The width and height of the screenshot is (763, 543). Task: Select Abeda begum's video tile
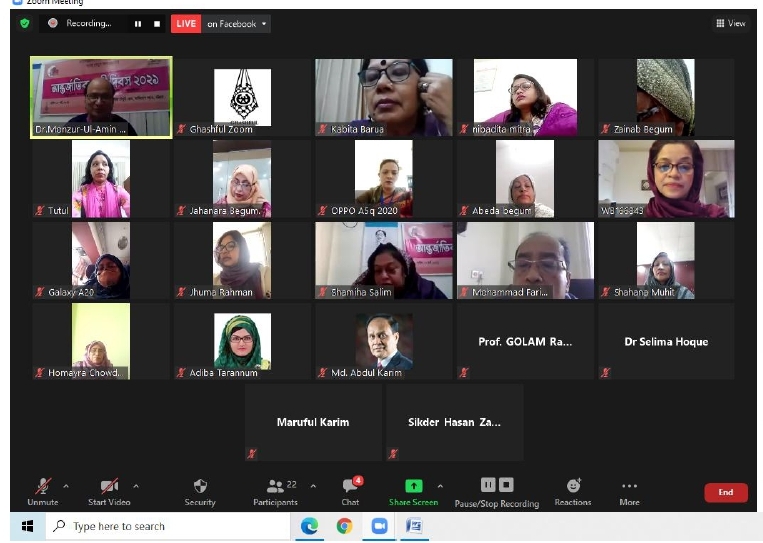526,179
